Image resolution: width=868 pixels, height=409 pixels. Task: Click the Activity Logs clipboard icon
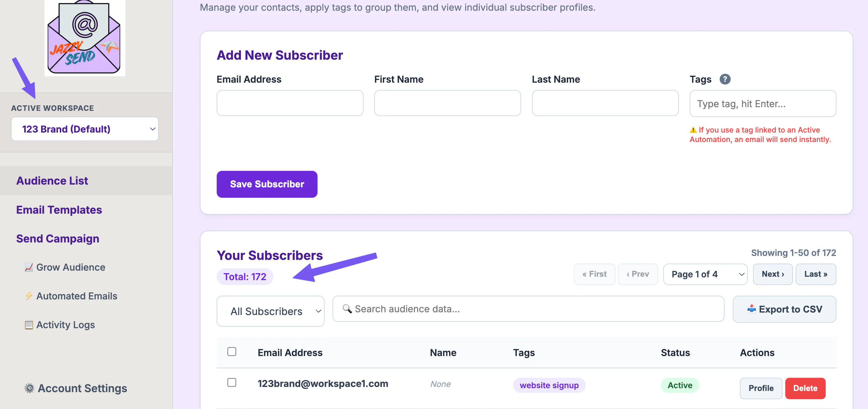click(x=29, y=325)
